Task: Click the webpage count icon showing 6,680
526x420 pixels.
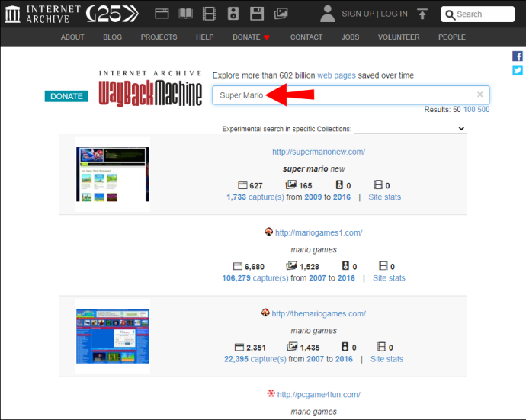Action: 238,266
